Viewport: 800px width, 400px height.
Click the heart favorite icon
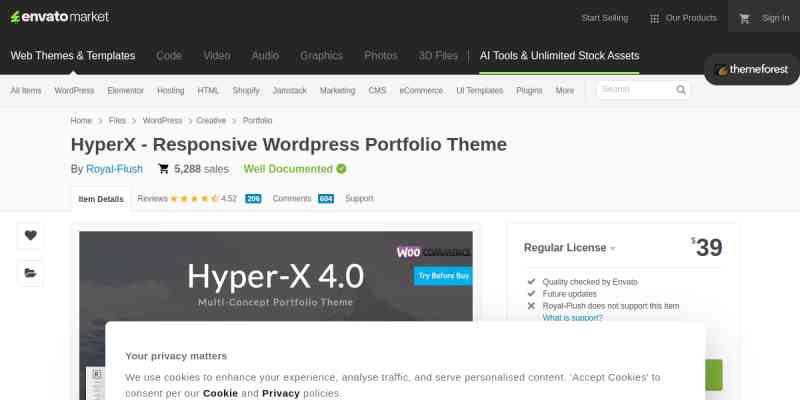coord(30,236)
